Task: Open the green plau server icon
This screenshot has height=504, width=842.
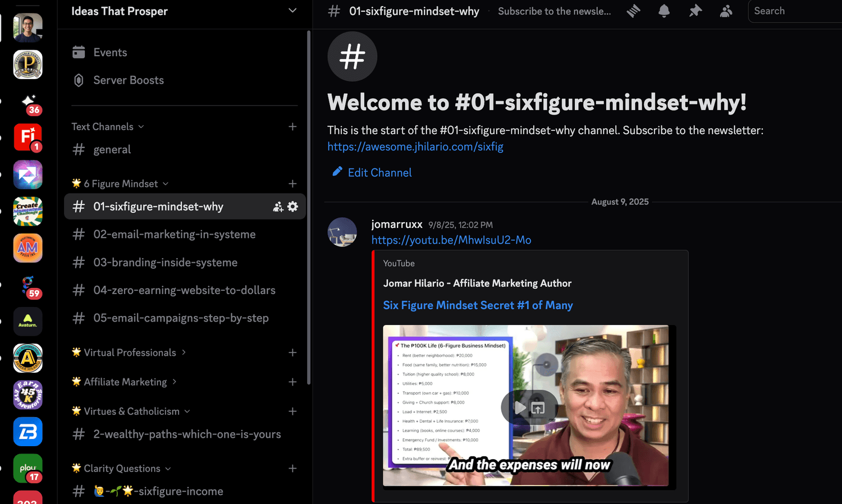Action: (x=28, y=469)
